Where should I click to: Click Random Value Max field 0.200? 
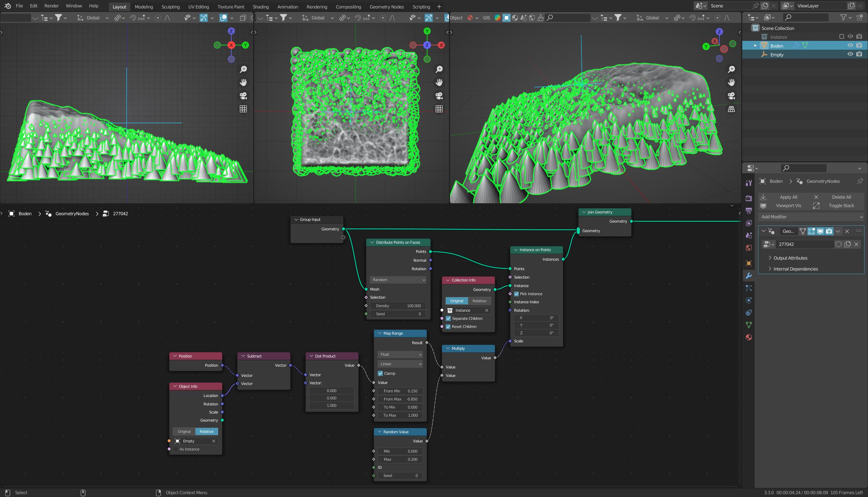[x=400, y=459]
